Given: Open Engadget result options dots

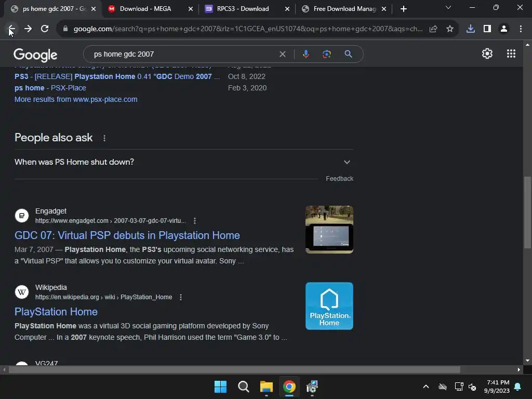Looking at the screenshot, I should [195, 221].
